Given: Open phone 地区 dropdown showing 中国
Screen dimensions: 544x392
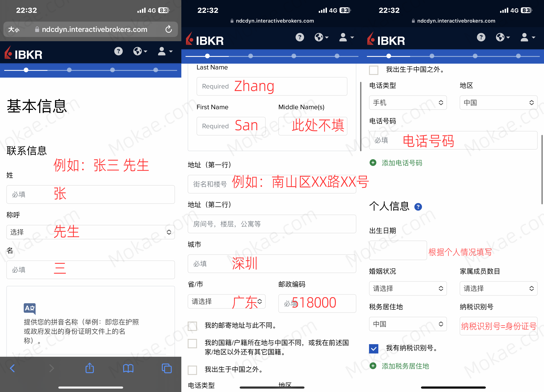Looking at the screenshot, I should (x=498, y=103).
